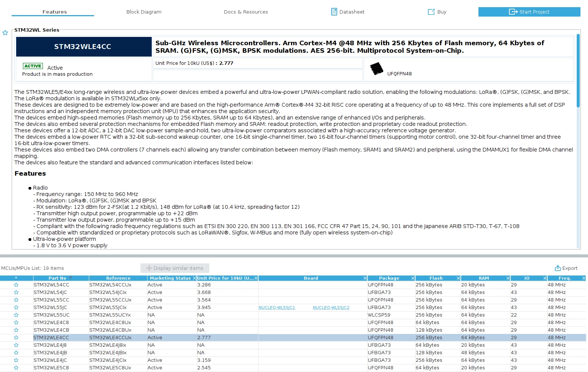Click the UFQFPN48 package chip image

tap(376, 69)
